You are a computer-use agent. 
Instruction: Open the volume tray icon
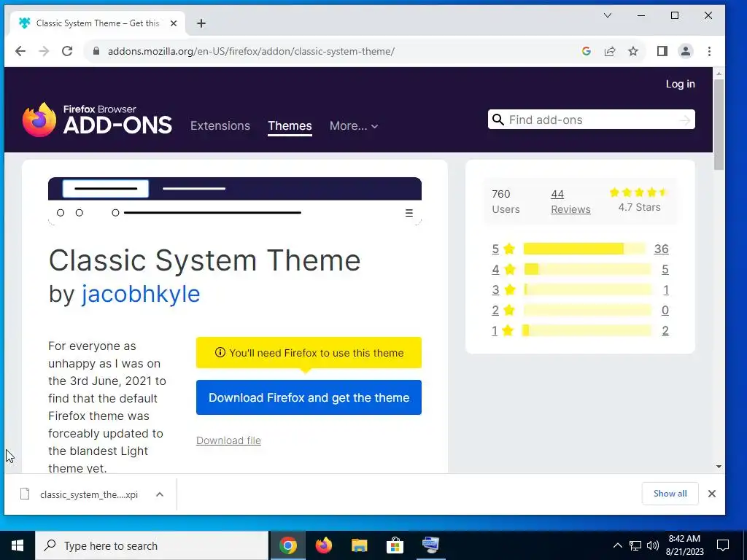pyautogui.click(x=653, y=545)
